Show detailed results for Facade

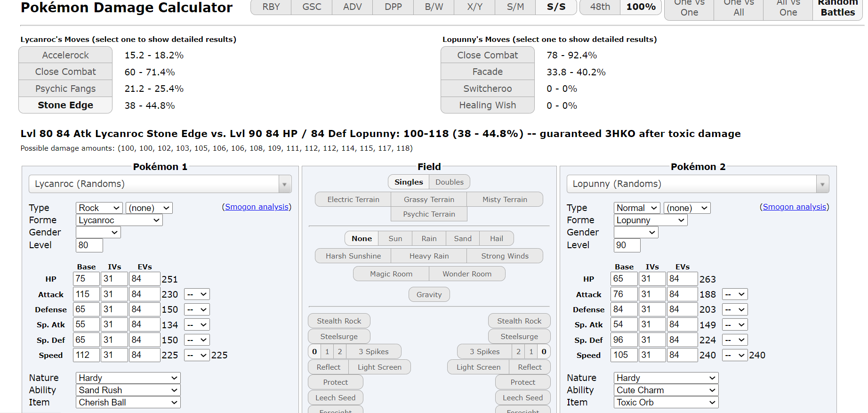488,72
